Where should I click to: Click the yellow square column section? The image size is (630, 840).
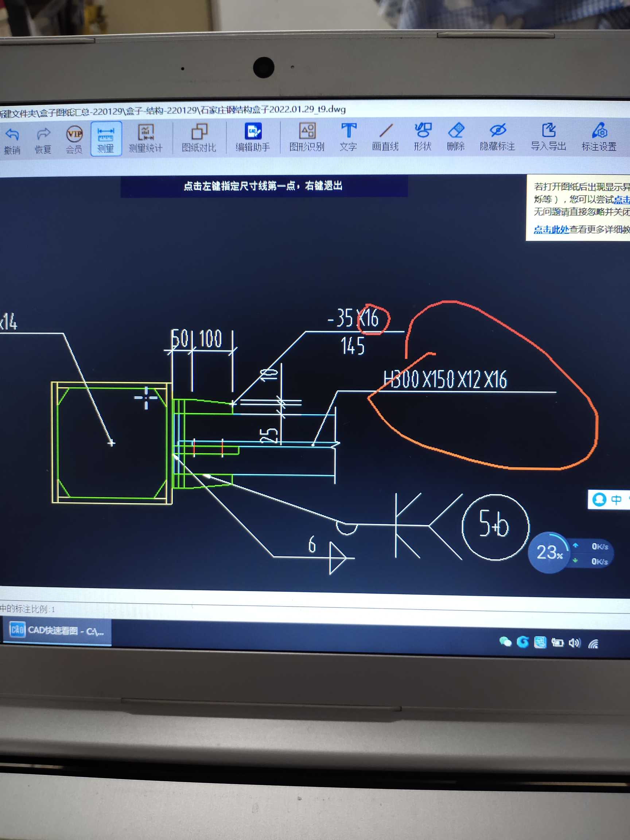click(x=112, y=443)
